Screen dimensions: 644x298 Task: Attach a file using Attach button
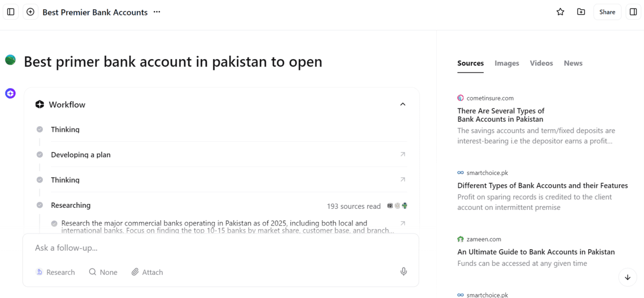click(x=147, y=272)
